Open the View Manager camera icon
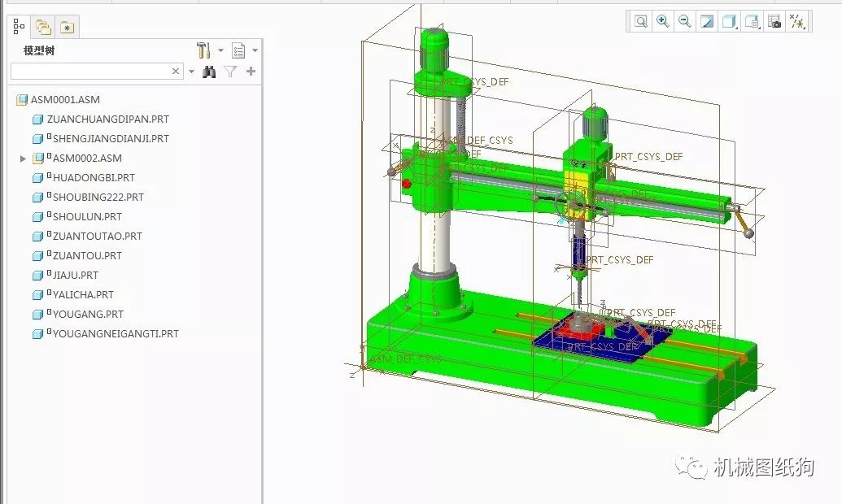The width and height of the screenshot is (842, 504). [774, 21]
